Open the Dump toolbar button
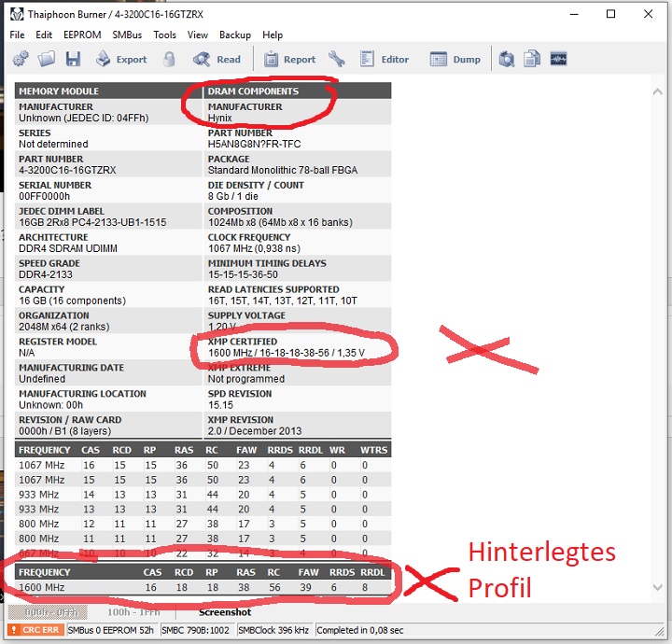This screenshot has height=644, width=672. coord(455,59)
